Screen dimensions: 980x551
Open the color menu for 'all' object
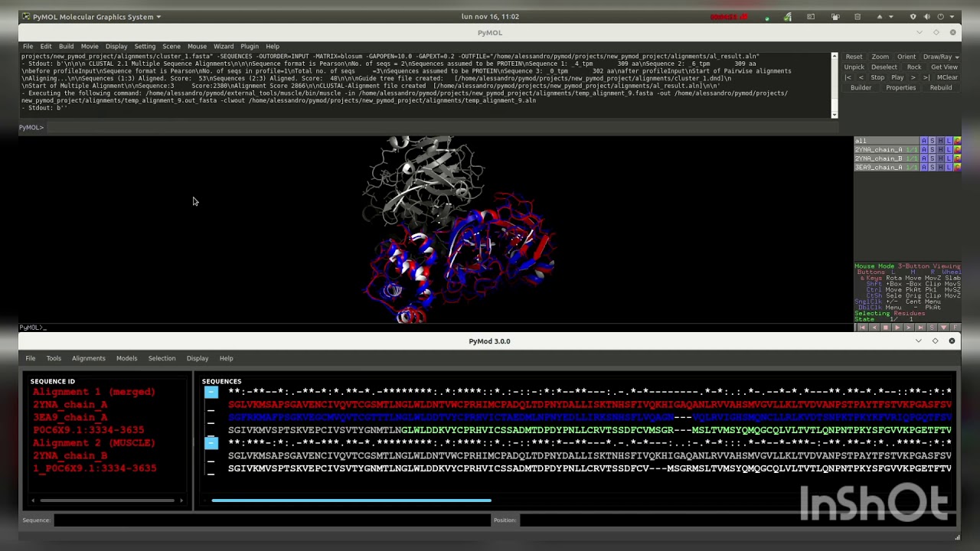pyautogui.click(x=957, y=141)
